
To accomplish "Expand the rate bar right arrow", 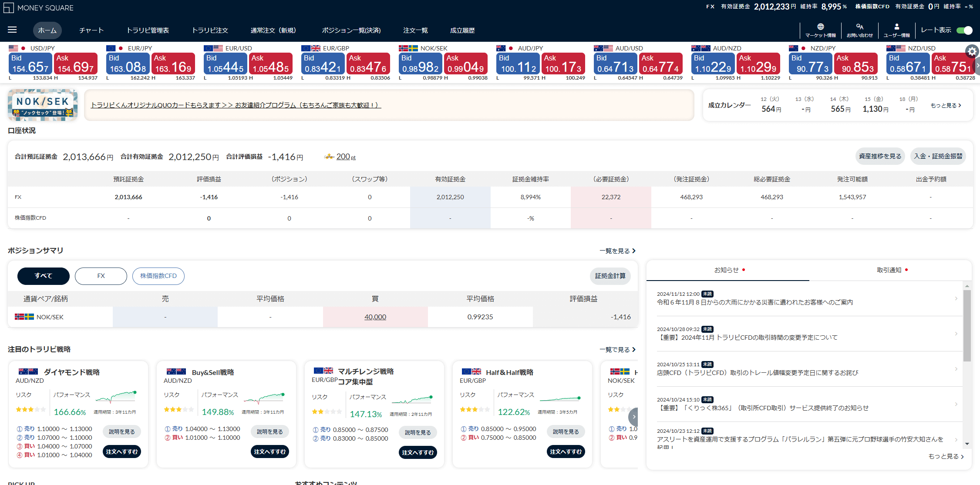I will point(977,65).
